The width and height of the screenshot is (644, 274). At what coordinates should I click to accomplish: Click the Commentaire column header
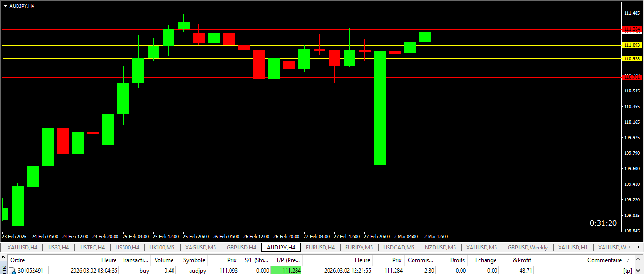pos(584,260)
